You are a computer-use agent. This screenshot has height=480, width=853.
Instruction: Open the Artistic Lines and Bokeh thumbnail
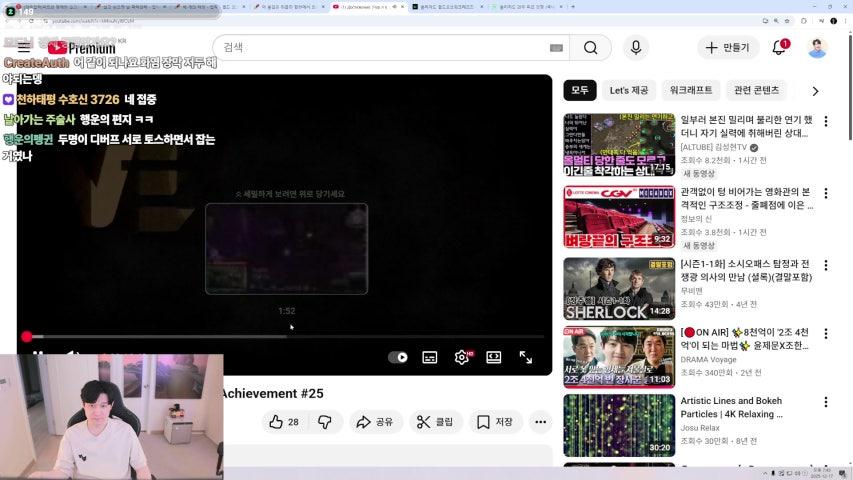(x=618, y=425)
